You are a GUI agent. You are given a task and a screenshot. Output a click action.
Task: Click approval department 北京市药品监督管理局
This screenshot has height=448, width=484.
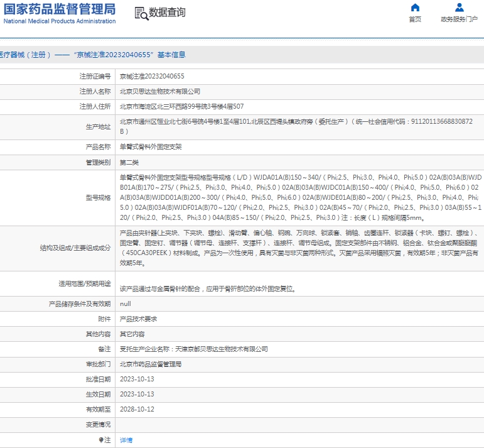151,364
